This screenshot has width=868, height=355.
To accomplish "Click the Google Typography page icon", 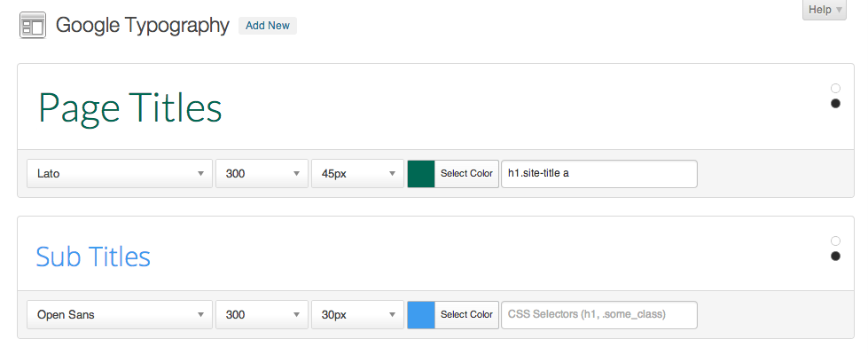I will pos(33,26).
